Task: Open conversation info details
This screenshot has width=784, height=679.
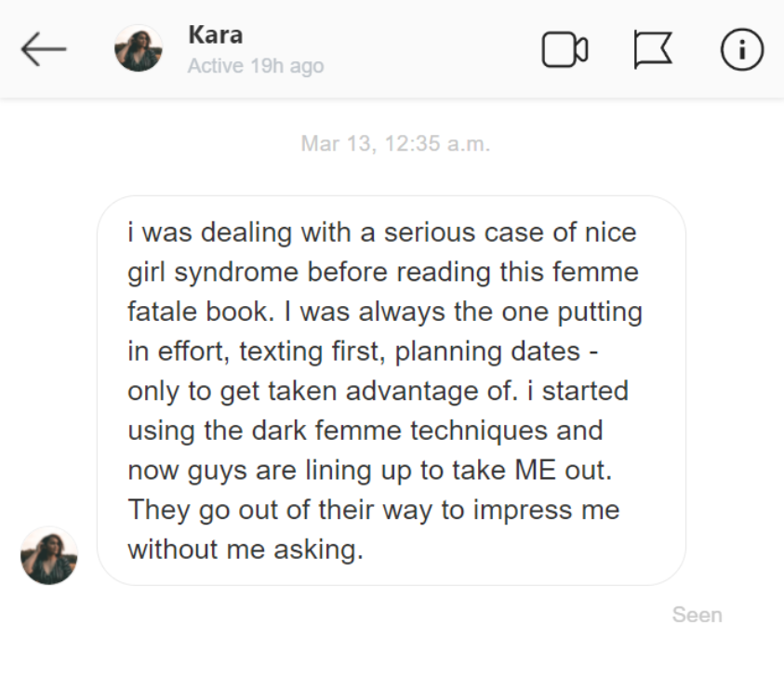Action: coord(741,49)
